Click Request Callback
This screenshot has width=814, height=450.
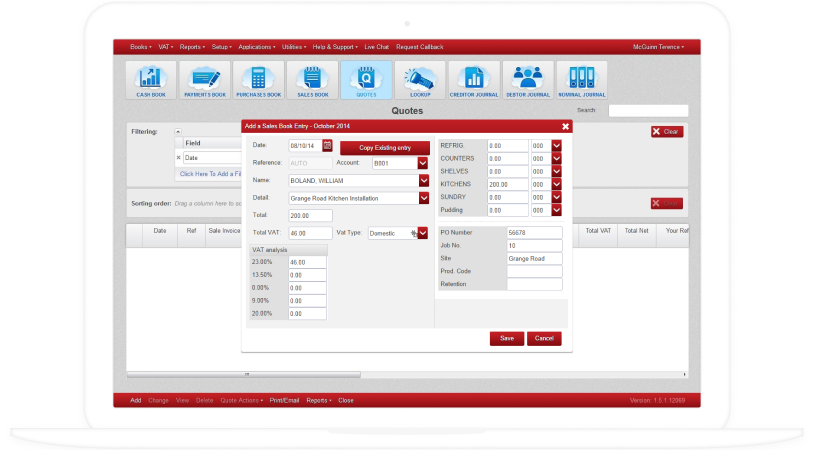tap(419, 47)
